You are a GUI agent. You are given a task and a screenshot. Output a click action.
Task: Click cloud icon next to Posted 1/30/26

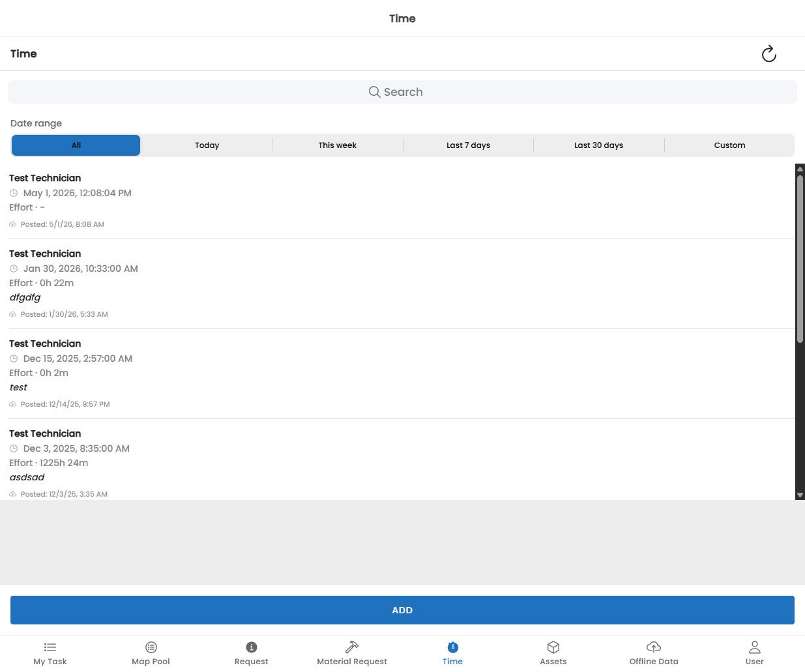click(13, 314)
